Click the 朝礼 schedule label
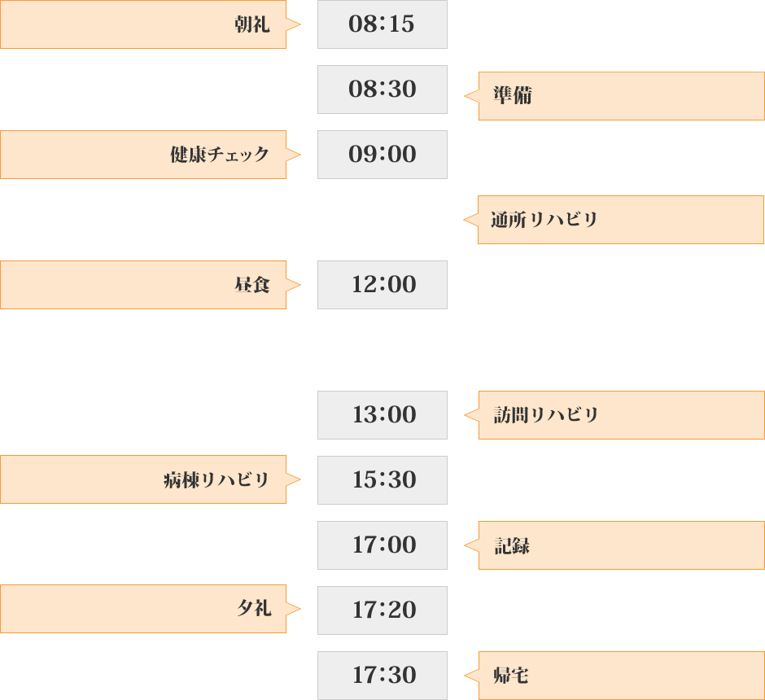 pyautogui.click(x=143, y=24)
